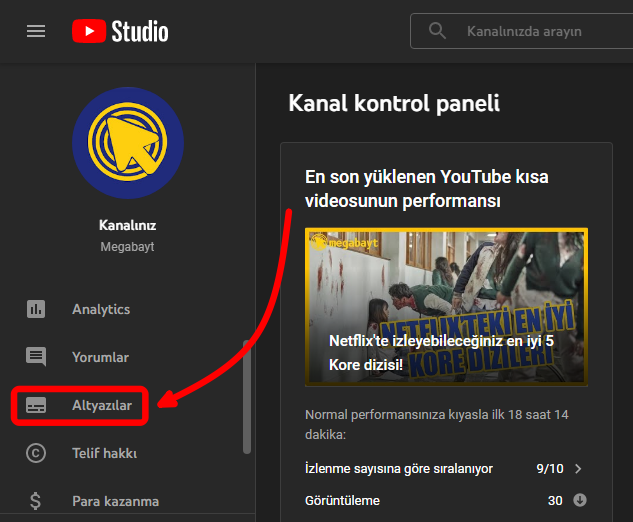Click the YouTube Studio logo
This screenshot has height=522, width=633.
[x=120, y=31]
